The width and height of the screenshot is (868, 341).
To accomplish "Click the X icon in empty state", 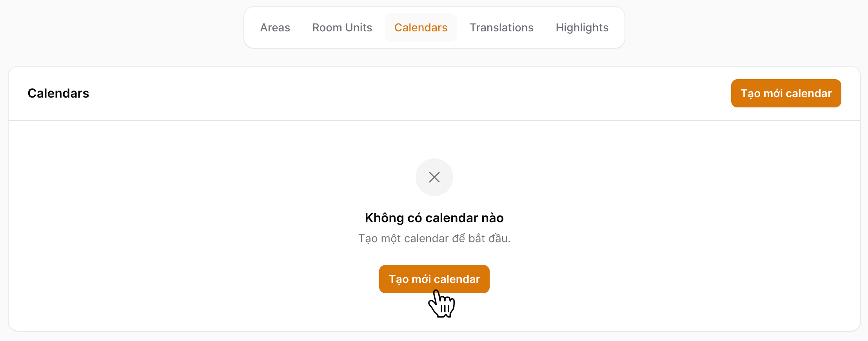I will click(434, 177).
